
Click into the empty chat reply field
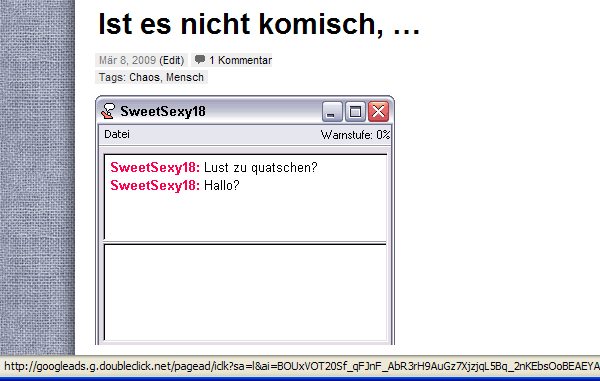pyautogui.click(x=245, y=293)
